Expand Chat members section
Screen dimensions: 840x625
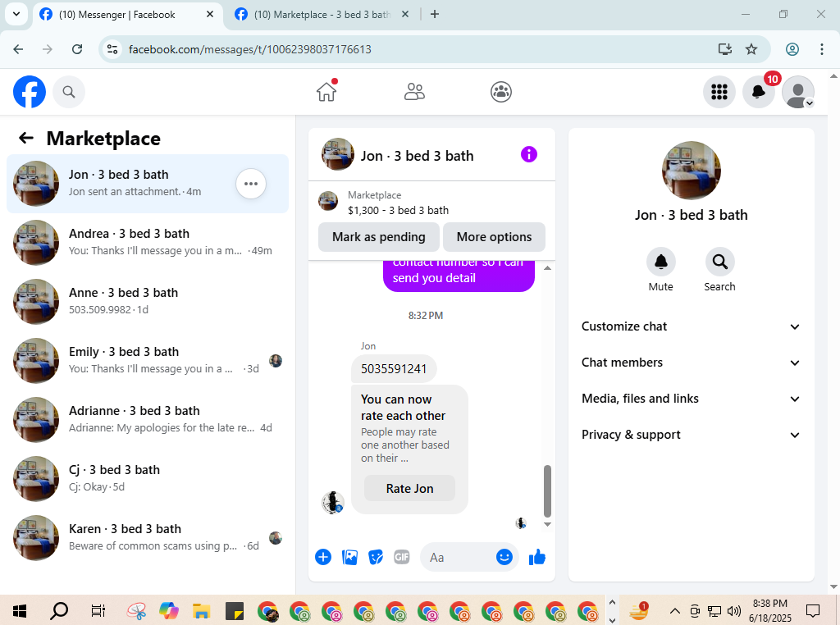pos(691,363)
